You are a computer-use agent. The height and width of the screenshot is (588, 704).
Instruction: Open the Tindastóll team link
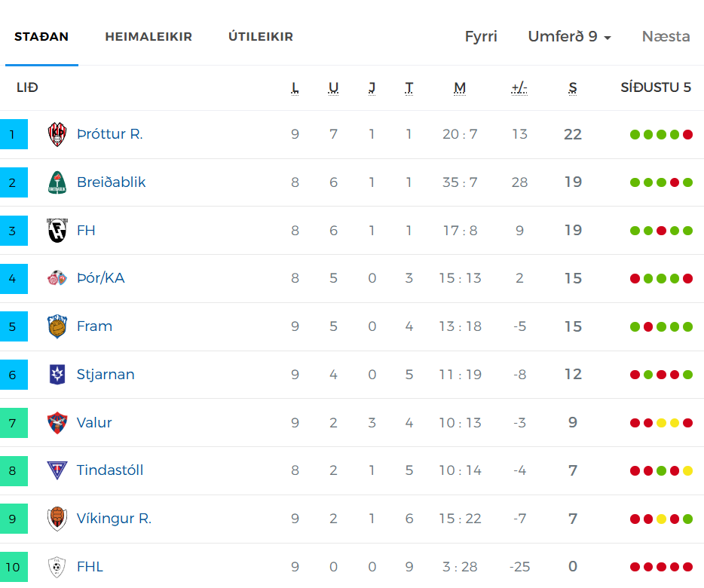110,470
